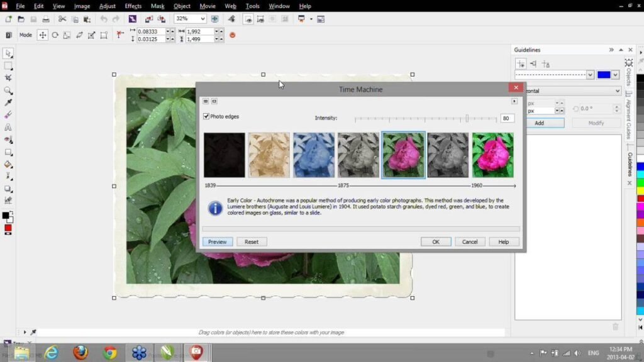
Task: Click the Import icon in toolbar
Action: click(148, 19)
